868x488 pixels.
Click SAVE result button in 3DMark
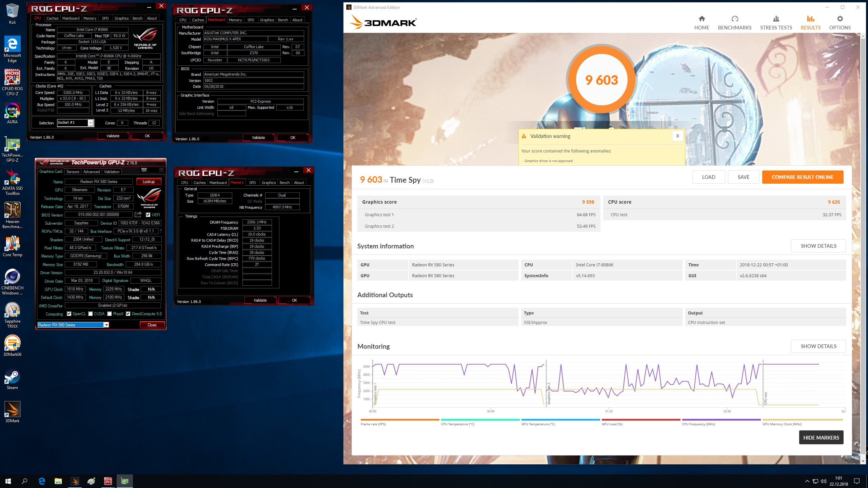[x=743, y=177]
